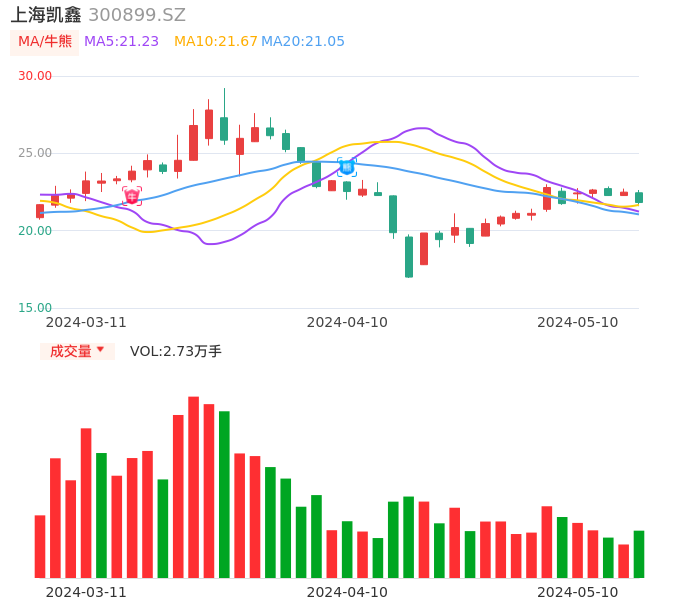
Task: Click the 2024-05-10 date under volume chart
Action: 578,592
